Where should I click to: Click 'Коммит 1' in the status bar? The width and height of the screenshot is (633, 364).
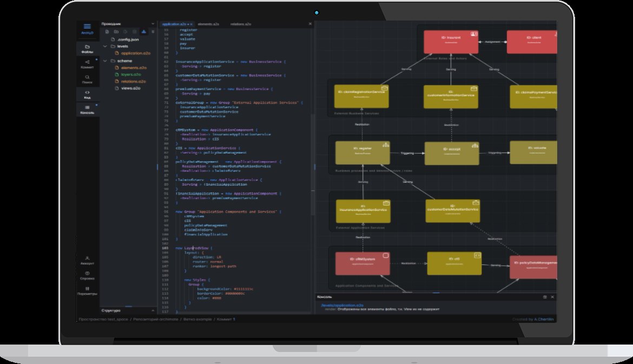tap(226, 319)
